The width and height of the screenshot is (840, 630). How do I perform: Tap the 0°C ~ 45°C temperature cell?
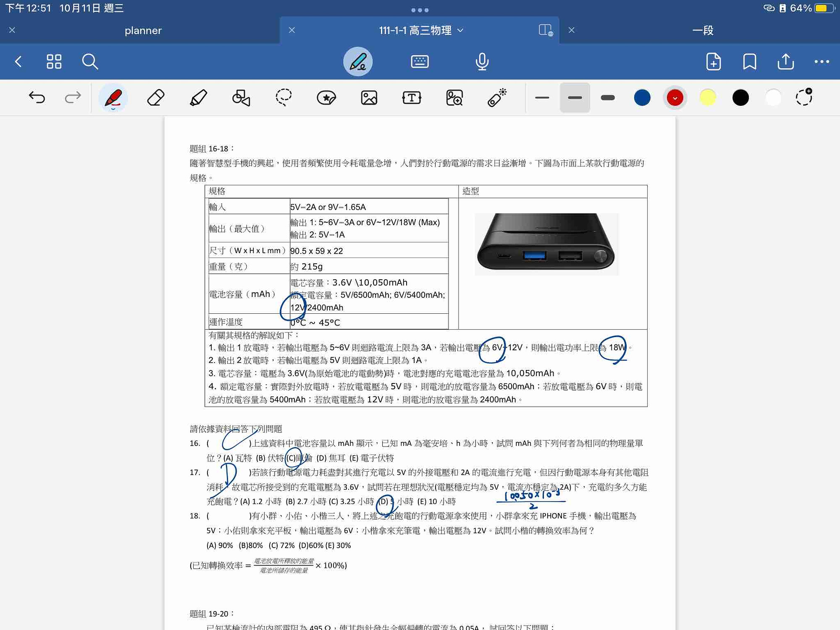[369, 322]
